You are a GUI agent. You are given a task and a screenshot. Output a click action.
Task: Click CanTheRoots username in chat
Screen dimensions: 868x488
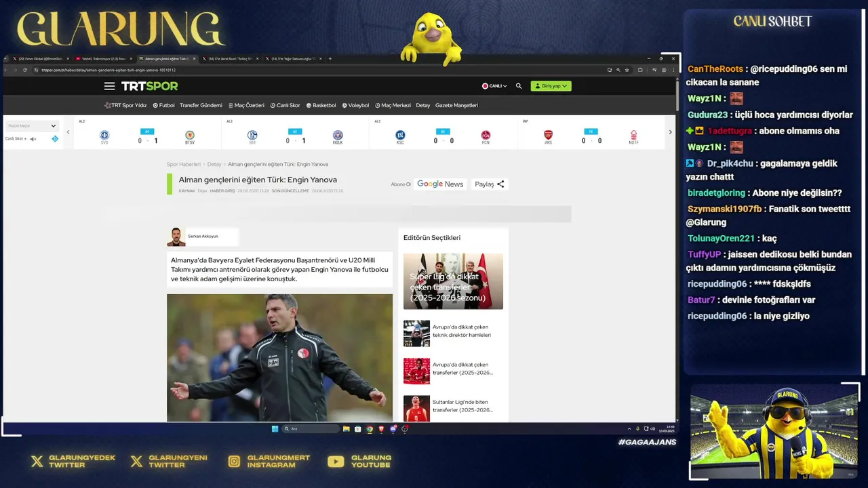[x=715, y=69]
